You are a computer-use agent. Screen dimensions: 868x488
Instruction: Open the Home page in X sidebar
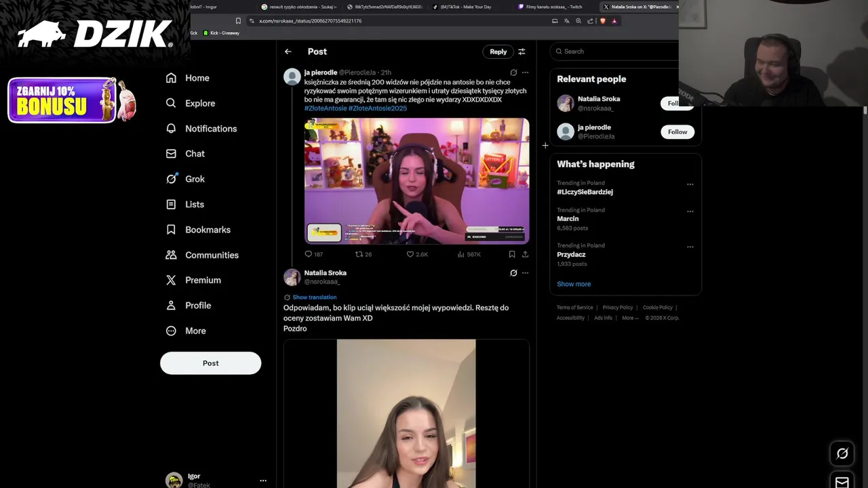pos(188,78)
